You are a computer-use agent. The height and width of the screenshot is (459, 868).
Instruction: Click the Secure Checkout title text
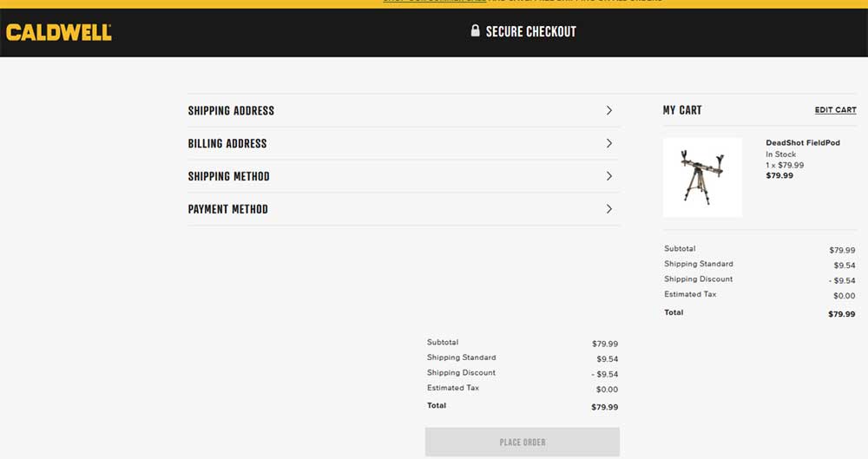[531, 31]
